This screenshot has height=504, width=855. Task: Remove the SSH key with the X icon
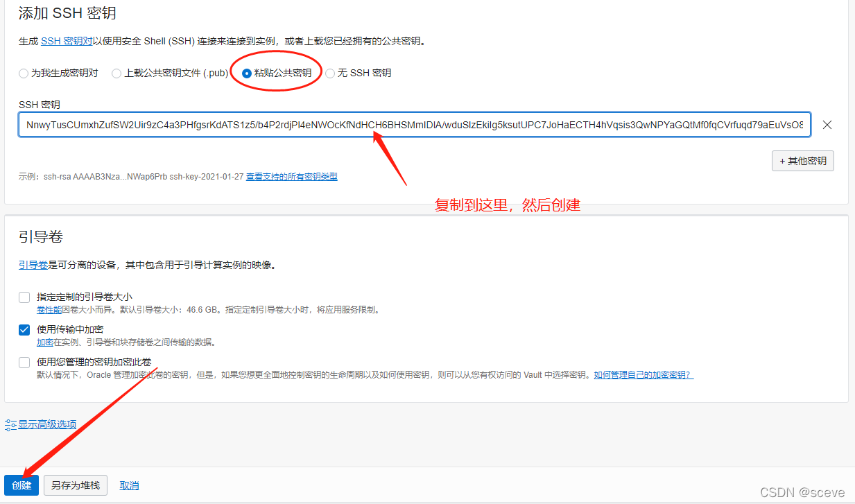click(827, 125)
